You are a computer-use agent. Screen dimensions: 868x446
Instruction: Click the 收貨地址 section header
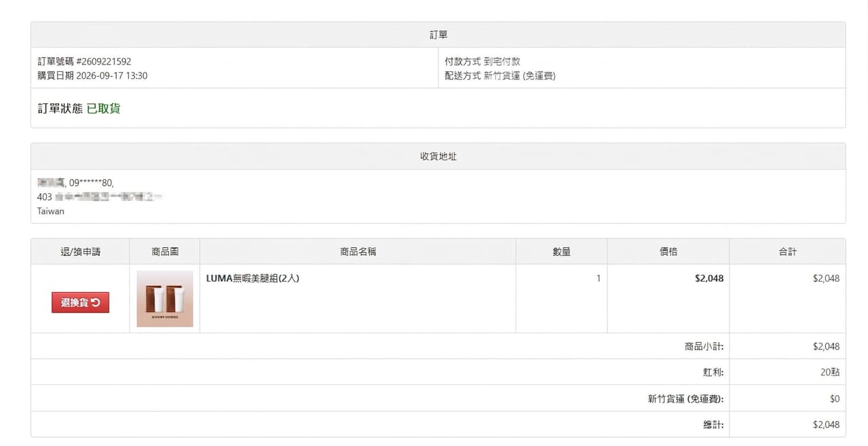coord(438,156)
